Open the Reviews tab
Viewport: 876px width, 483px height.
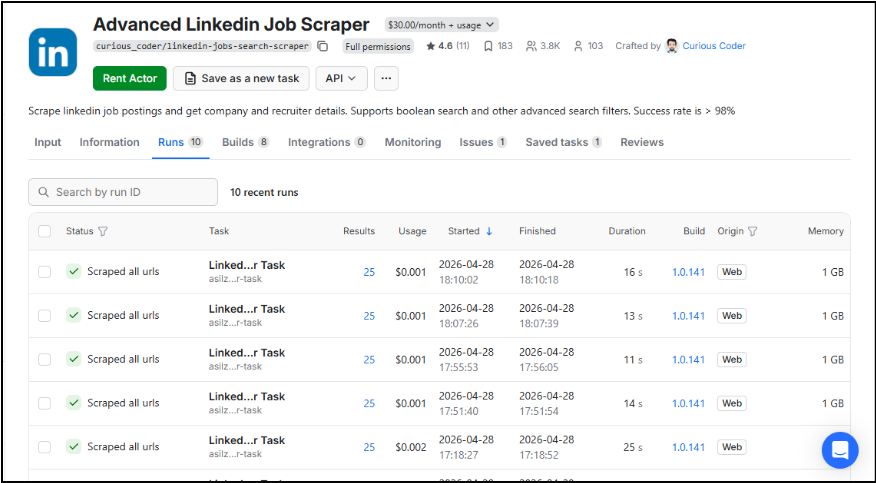(x=642, y=142)
